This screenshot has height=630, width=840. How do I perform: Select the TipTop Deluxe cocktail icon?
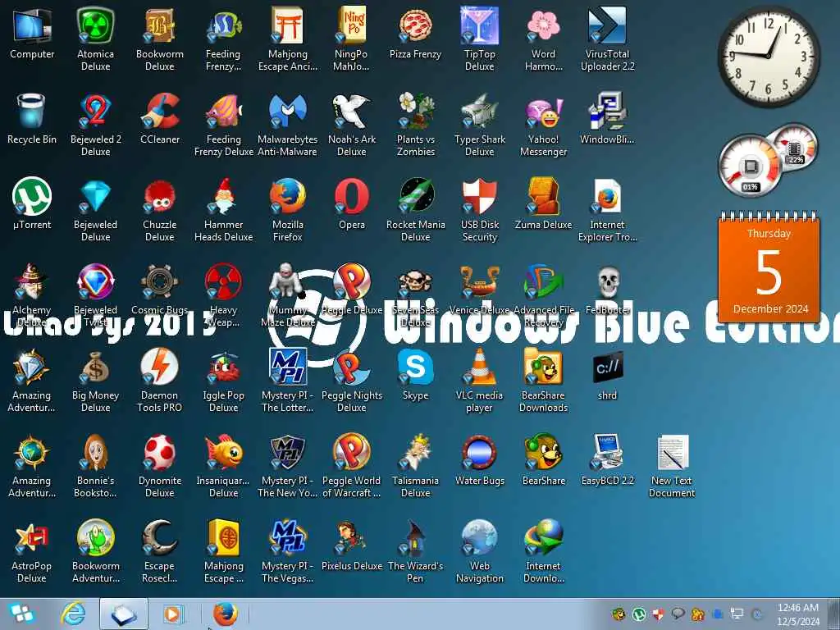coord(479,25)
